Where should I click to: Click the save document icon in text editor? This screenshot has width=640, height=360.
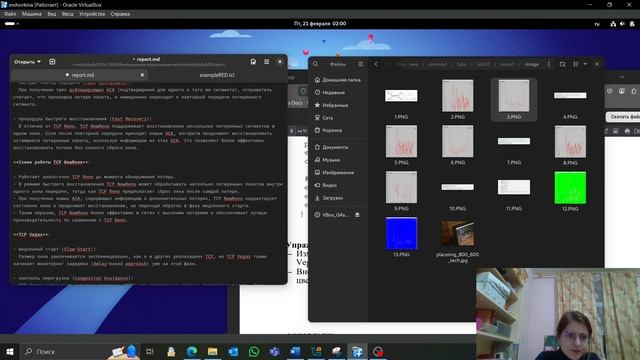pos(253,62)
